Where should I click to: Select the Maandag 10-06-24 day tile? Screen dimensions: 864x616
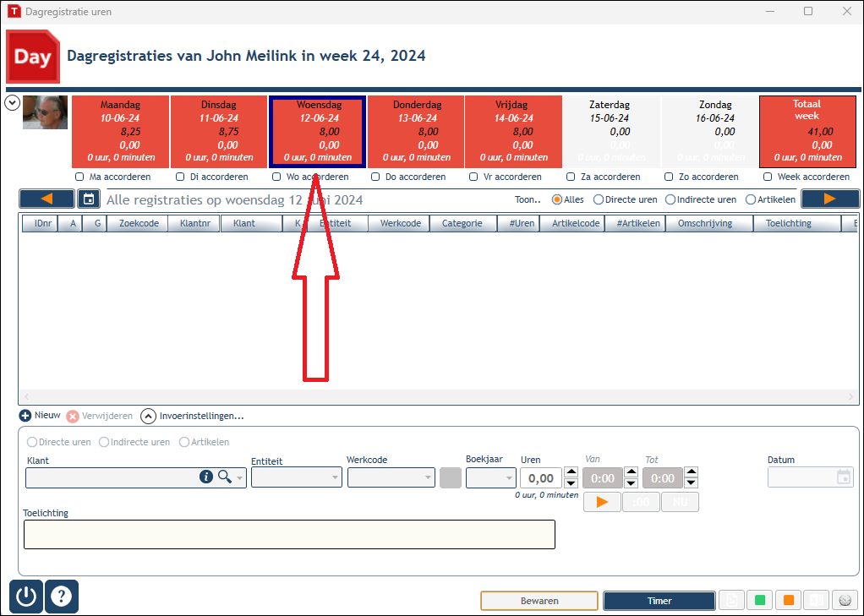pos(120,132)
